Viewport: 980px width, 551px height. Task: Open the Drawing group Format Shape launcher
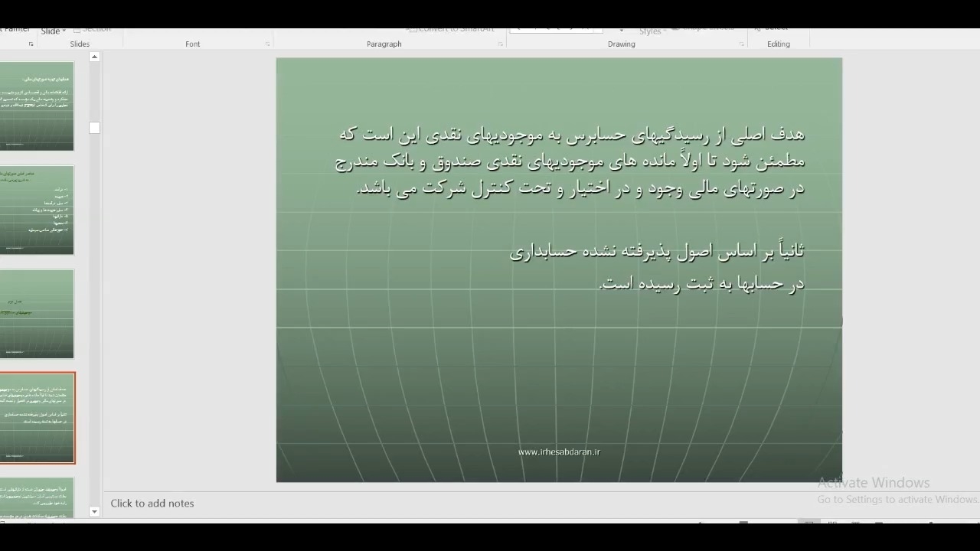(741, 44)
